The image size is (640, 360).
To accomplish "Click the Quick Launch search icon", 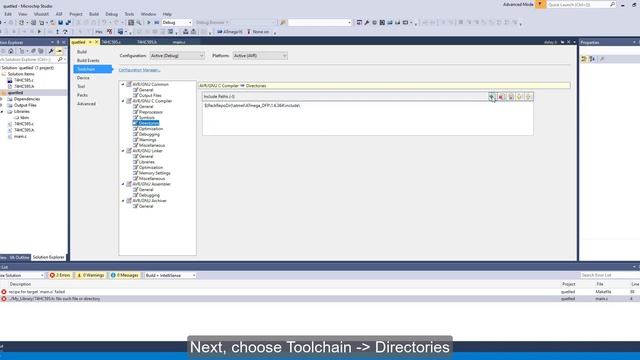I will pyautogui.click(x=612, y=4).
